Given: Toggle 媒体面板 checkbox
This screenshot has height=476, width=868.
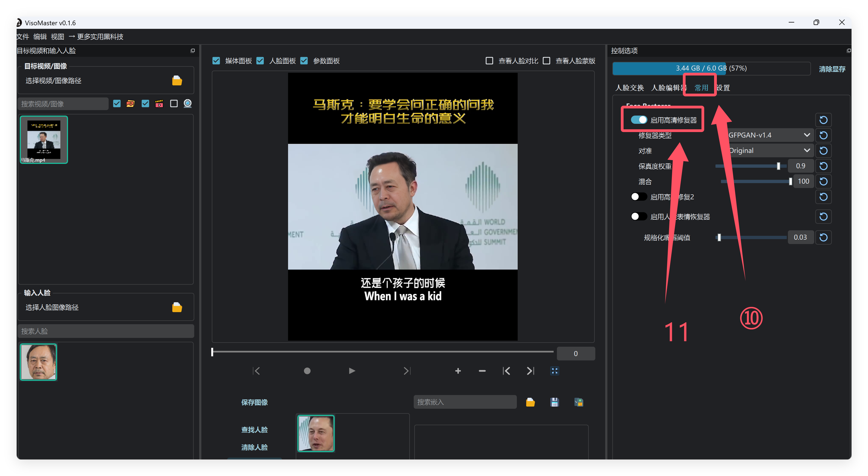Looking at the screenshot, I should [216, 61].
